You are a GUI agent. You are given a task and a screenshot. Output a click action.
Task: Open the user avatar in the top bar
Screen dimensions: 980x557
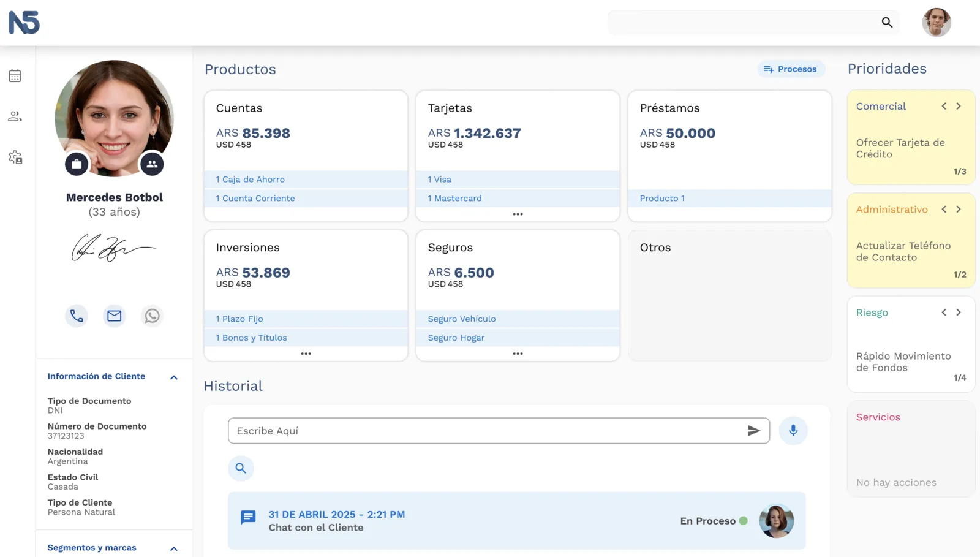point(937,23)
